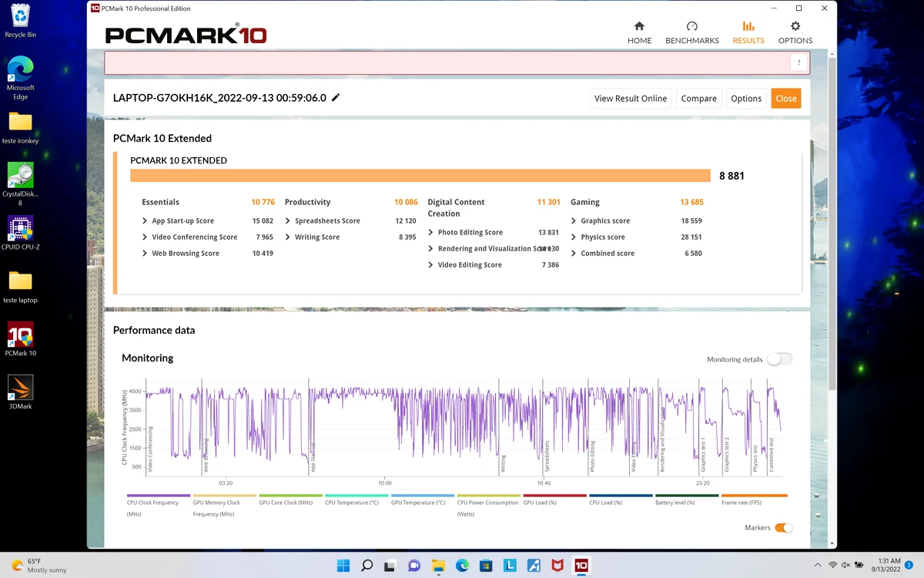Select teste laptop desktop folder
924x578 pixels.
21,287
